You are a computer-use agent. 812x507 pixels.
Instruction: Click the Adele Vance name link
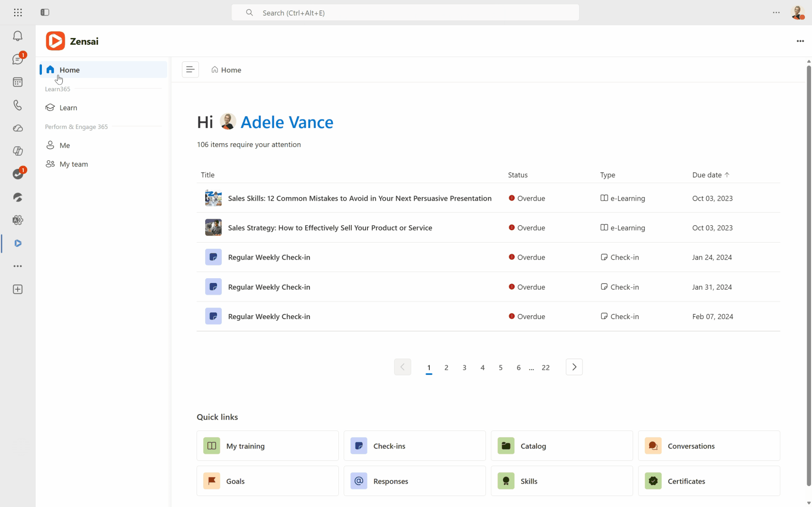287,122
